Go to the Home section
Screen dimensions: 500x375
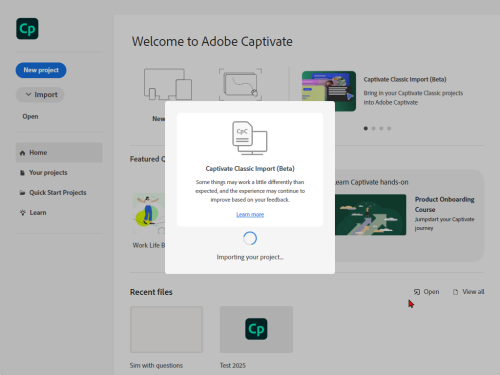(x=59, y=153)
